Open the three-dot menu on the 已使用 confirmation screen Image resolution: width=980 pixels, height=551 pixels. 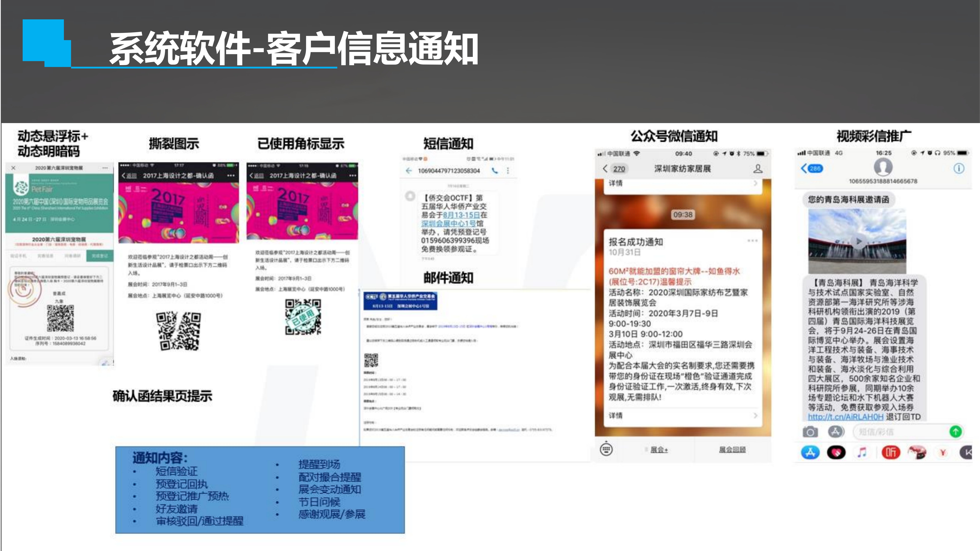point(353,176)
